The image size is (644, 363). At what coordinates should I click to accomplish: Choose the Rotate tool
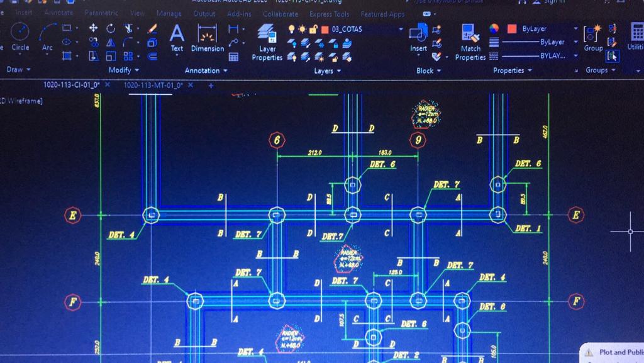[x=111, y=28]
